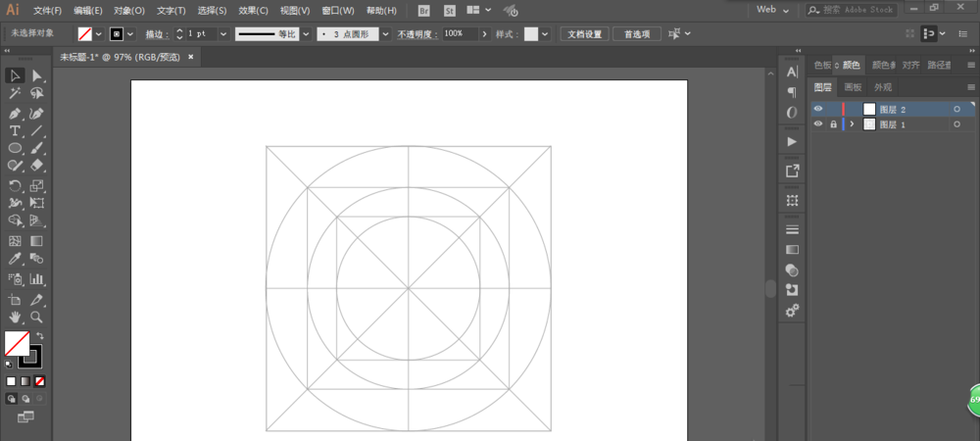Open the stroke weight dropdown
This screenshot has width=980, height=441.
click(x=222, y=33)
